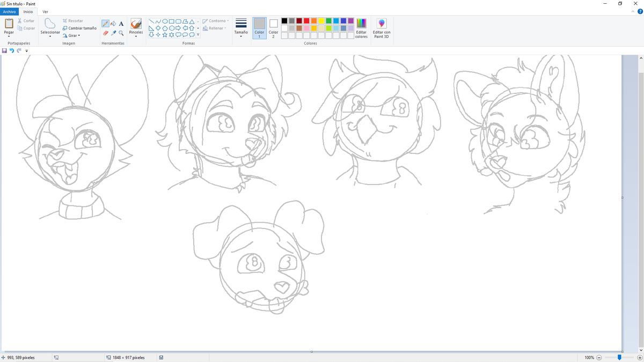Viewport: 644px width, 362px height.
Task: Open the Pinceles dropdown arrow
Action: point(136,36)
